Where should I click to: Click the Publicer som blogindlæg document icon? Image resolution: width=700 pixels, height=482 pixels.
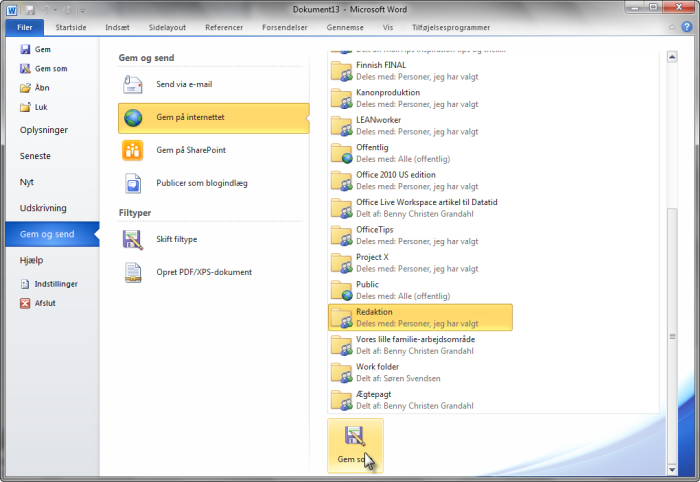coord(133,183)
